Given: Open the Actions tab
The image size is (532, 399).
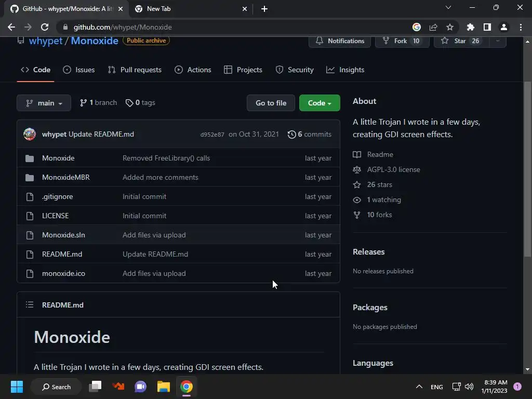Looking at the screenshot, I should pyautogui.click(x=193, y=70).
